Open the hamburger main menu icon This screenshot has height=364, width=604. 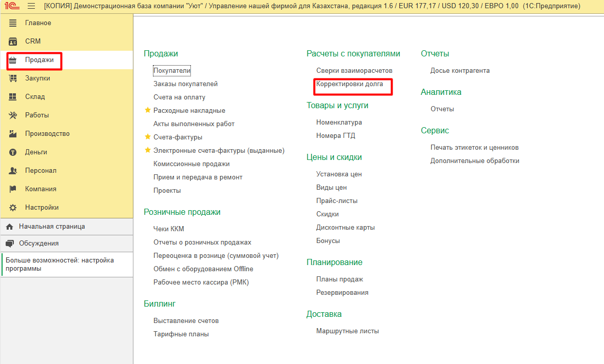click(x=31, y=6)
